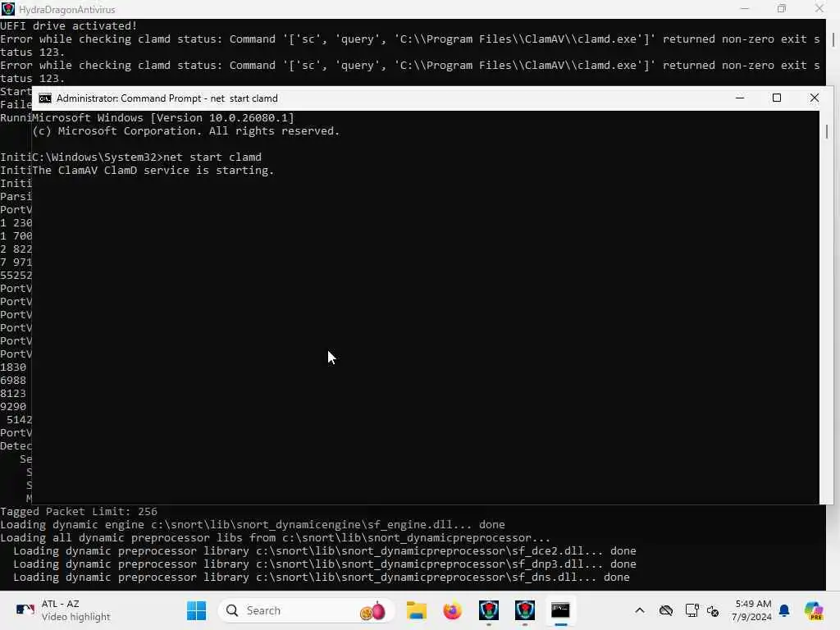Switch to the first HydraDragon taskbar icon
Image resolution: width=840 pixels, height=630 pixels.
[x=489, y=610]
